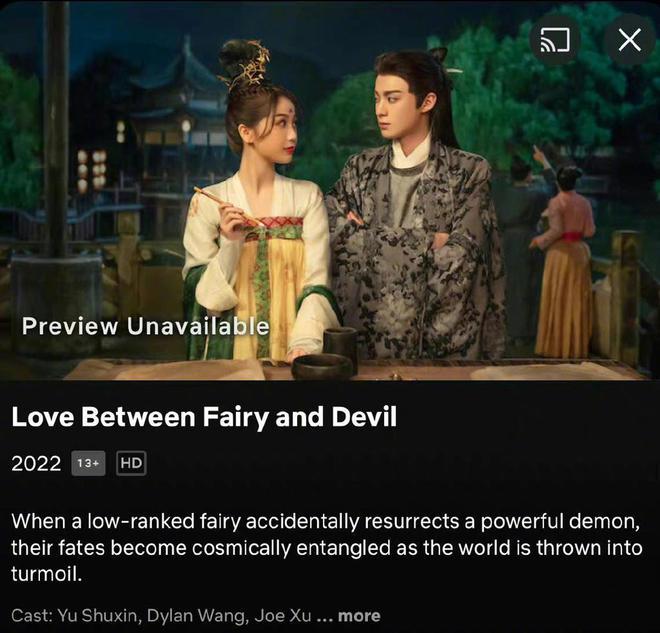Screen dimensions: 660x633
Task: Select cast member Joe Xu
Action: click(283, 616)
